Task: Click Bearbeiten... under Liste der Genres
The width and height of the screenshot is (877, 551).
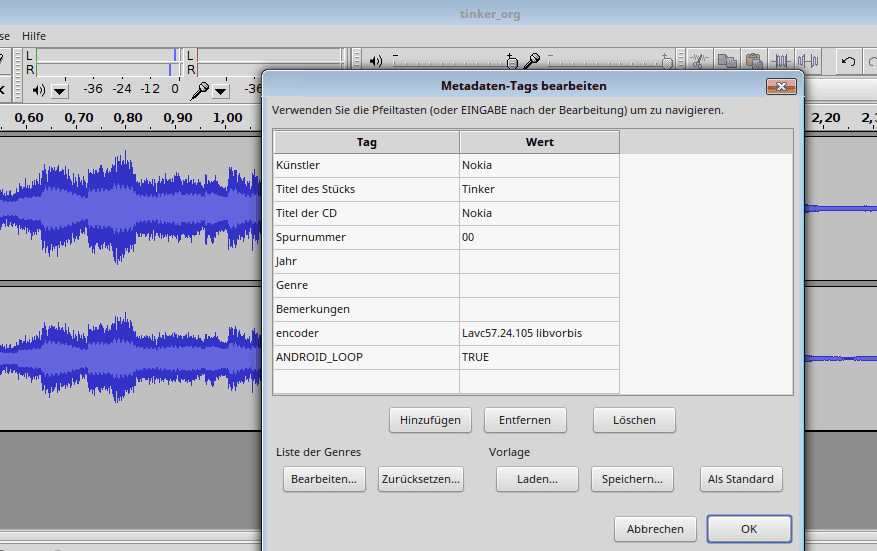Action: coord(324,479)
